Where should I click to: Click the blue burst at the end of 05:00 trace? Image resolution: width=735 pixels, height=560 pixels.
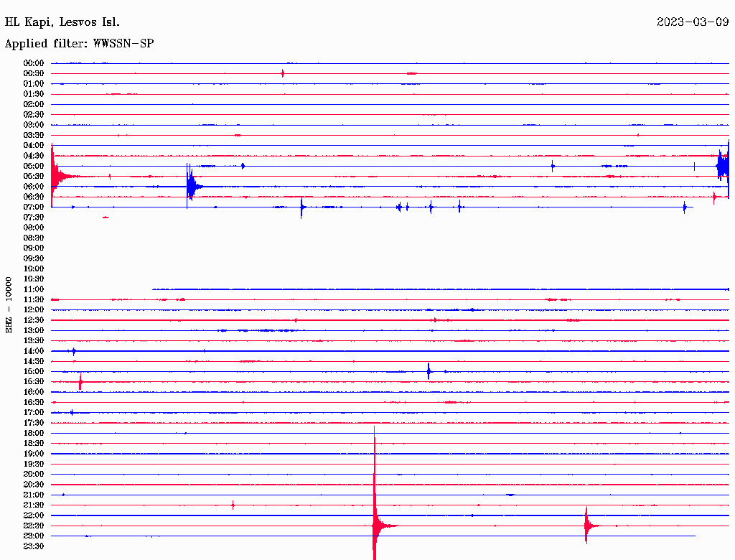722,166
